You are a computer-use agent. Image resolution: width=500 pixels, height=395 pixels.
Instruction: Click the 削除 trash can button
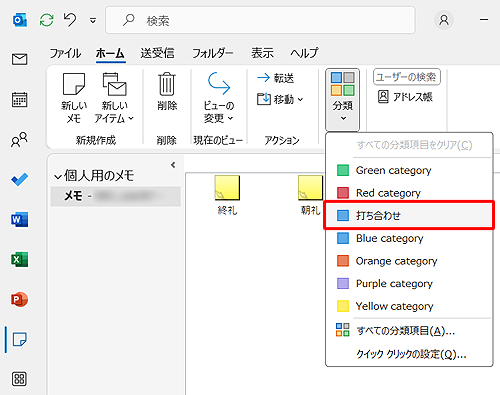pyautogui.click(x=167, y=92)
